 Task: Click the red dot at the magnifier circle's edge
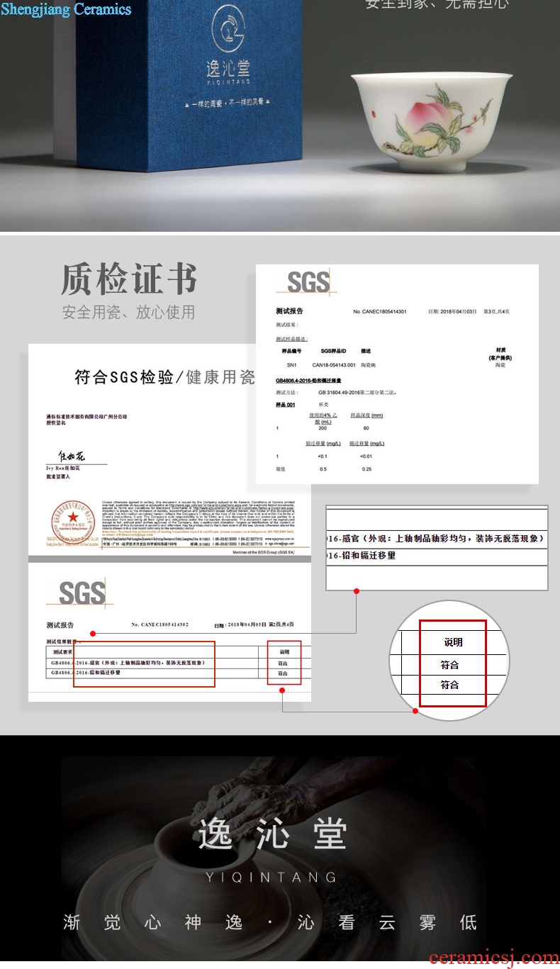[x=414, y=711]
